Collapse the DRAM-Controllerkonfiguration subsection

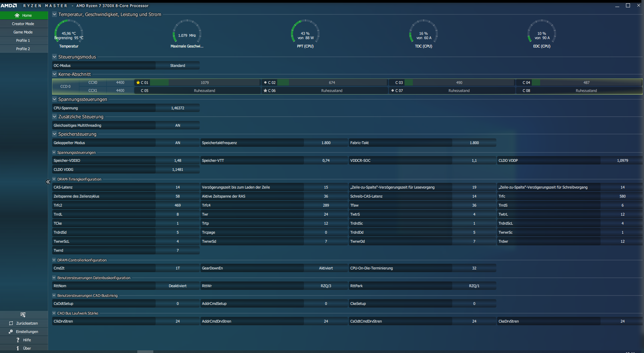pos(54,260)
